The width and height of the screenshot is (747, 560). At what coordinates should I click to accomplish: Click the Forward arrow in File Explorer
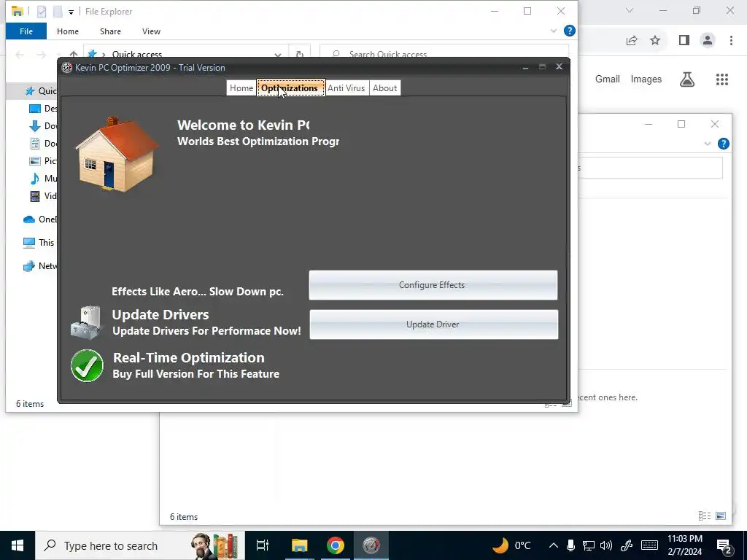(42, 54)
